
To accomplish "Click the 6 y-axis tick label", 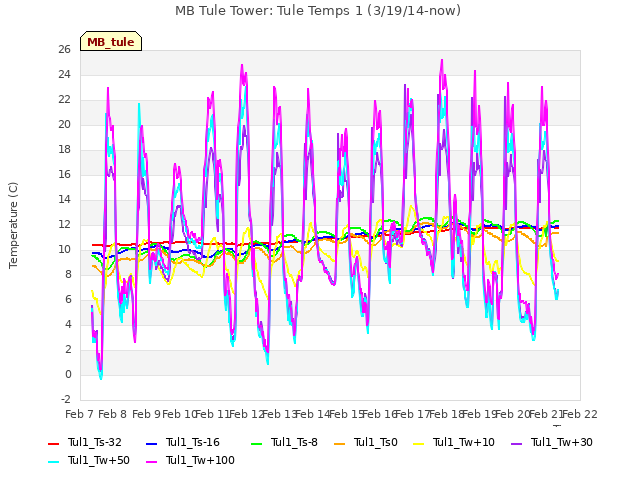I will 68,299.
